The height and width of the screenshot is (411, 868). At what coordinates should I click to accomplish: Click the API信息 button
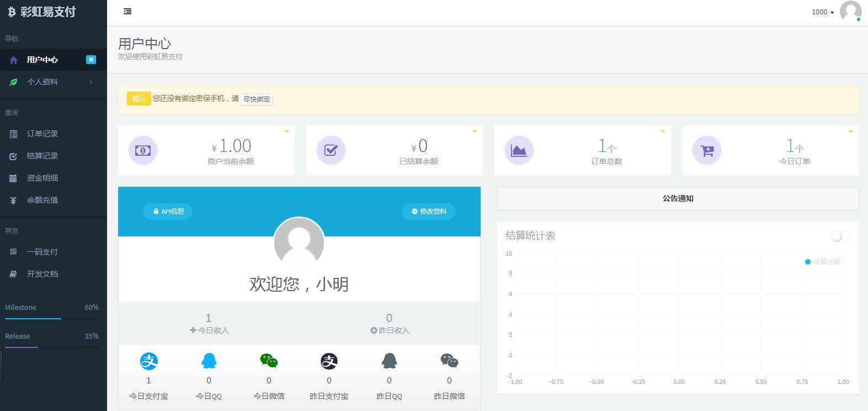click(168, 211)
